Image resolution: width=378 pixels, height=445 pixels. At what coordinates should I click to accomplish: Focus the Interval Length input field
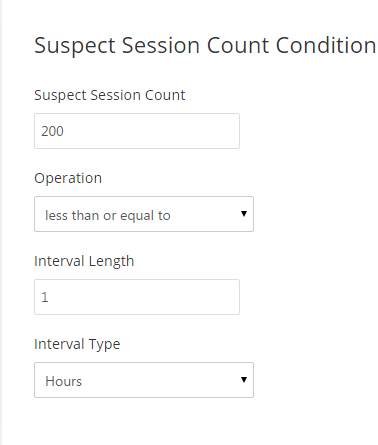click(137, 297)
